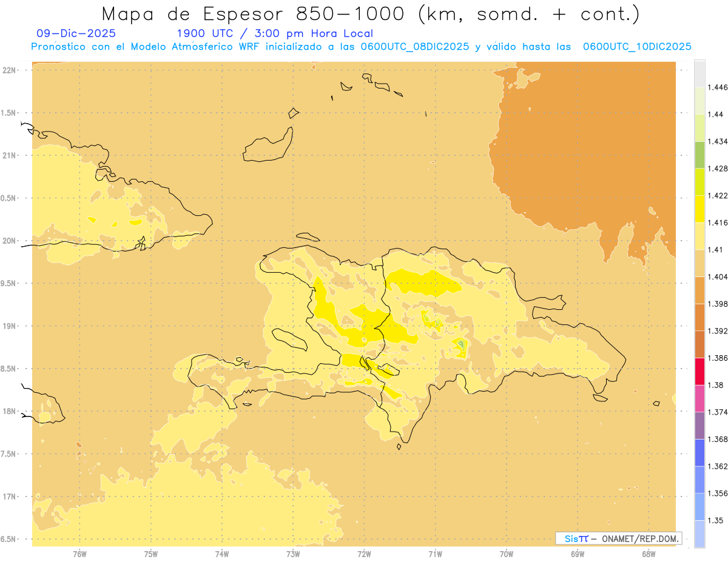Click the purple legend swatch between 1.368 and 1.374
The image size is (728, 562).
(699, 426)
